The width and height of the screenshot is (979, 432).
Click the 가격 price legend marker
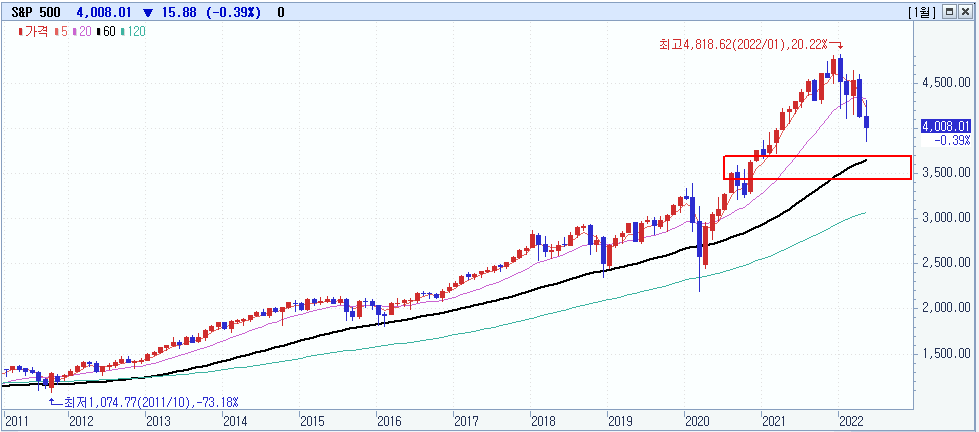click(x=34, y=32)
